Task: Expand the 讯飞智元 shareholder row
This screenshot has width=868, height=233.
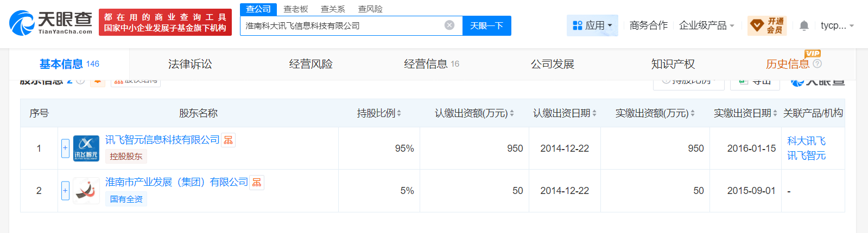Action: click(x=65, y=148)
